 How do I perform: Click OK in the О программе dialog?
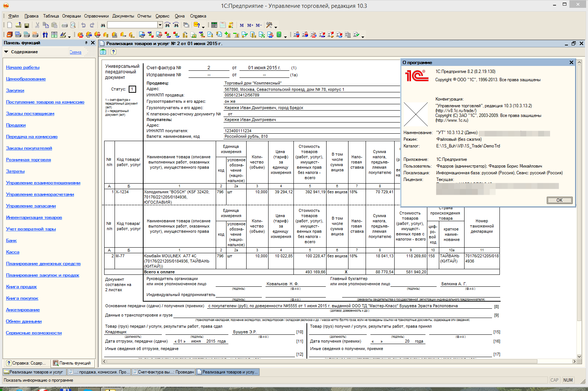tap(559, 200)
